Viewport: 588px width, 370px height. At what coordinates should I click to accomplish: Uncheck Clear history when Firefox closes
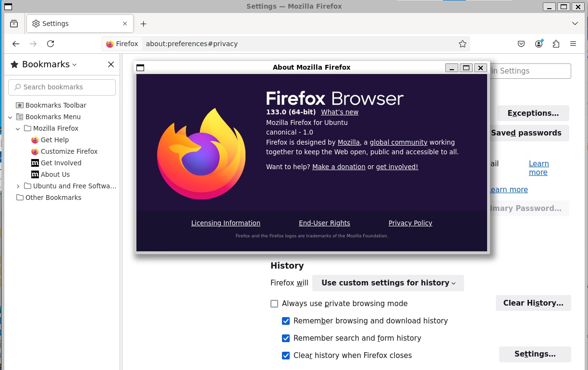coord(286,356)
